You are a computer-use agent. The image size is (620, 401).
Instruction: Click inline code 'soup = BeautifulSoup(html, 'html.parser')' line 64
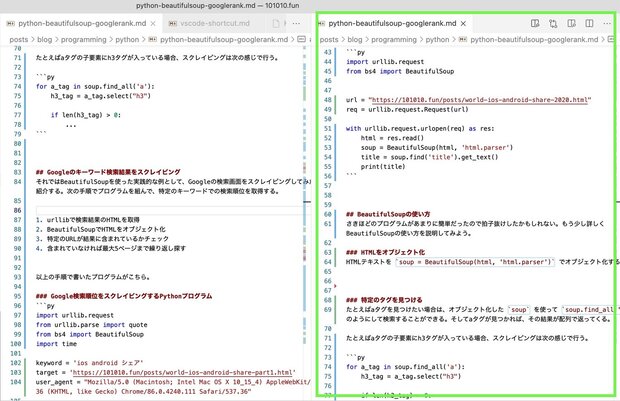pyautogui.click(x=475, y=262)
